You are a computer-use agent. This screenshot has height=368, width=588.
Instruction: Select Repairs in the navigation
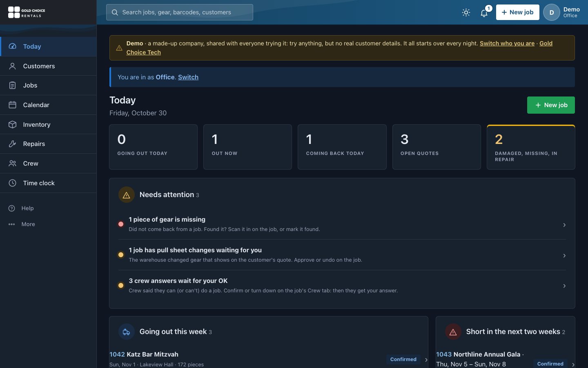48,144
